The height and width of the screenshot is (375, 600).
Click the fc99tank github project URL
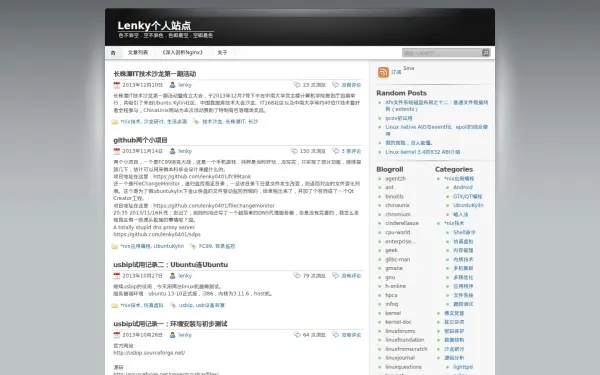[202, 176]
